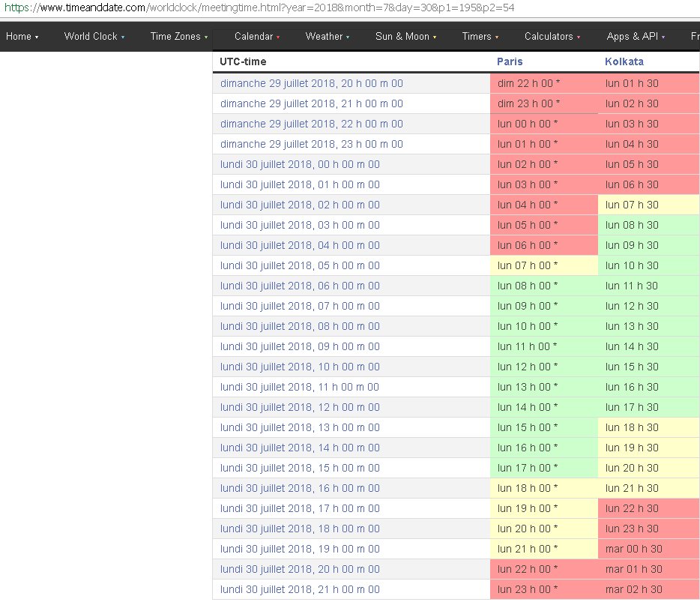The height and width of the screenshot is (602, 700).
Task: Open the Calendar menu
Action: pyautogui.click(x=257, y=37)
